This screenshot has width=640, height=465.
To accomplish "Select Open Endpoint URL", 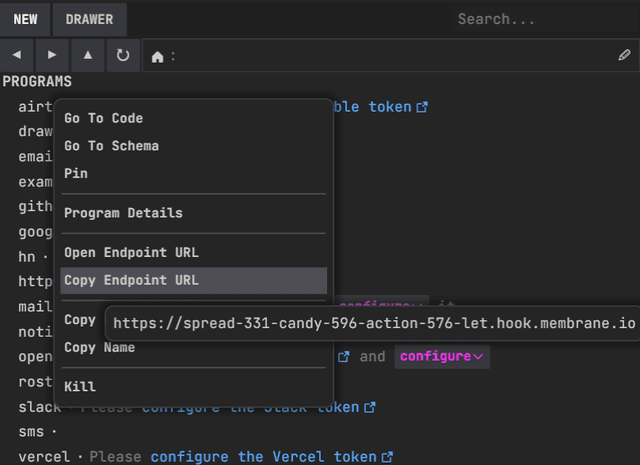I will pyautogui.click(x=131, y=252).
